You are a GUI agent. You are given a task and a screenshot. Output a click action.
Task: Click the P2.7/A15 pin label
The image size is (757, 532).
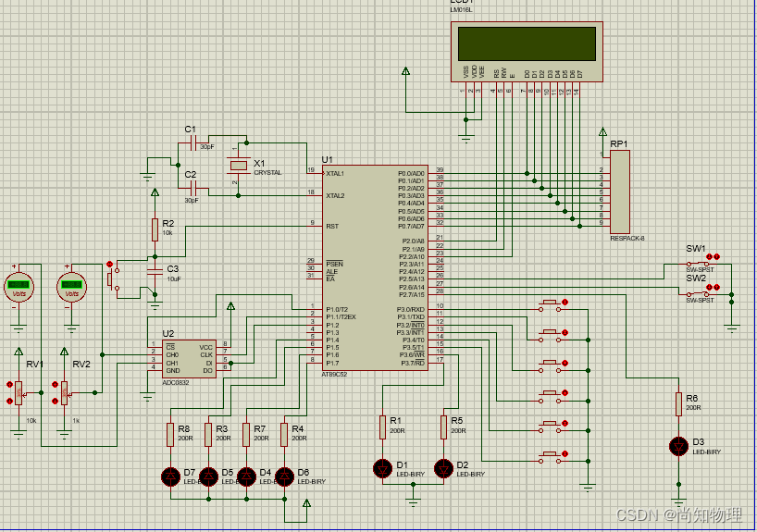pos(412,294)
